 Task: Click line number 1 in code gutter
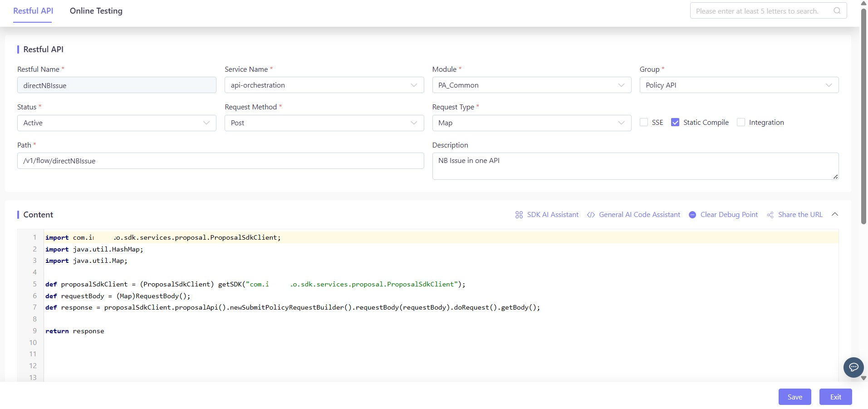tap(34, 237)
